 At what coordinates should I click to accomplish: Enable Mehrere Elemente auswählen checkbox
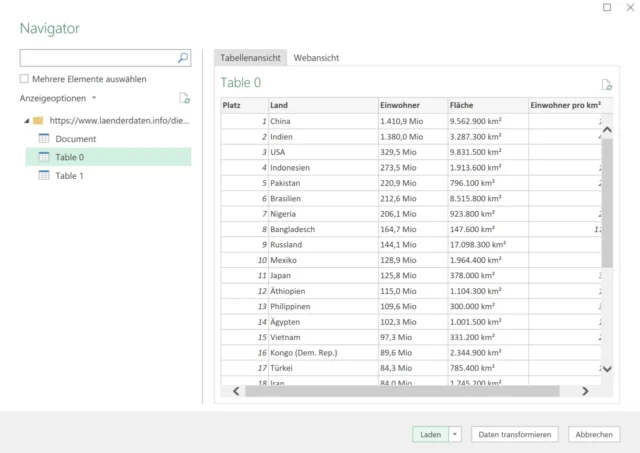point(24,79)
